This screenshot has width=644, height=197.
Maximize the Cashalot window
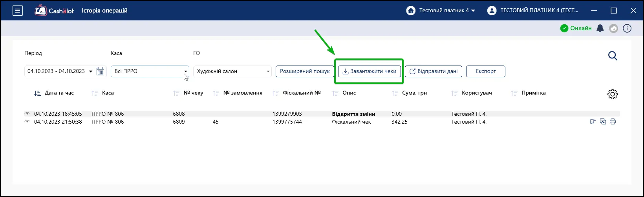(x=614, y=11)
